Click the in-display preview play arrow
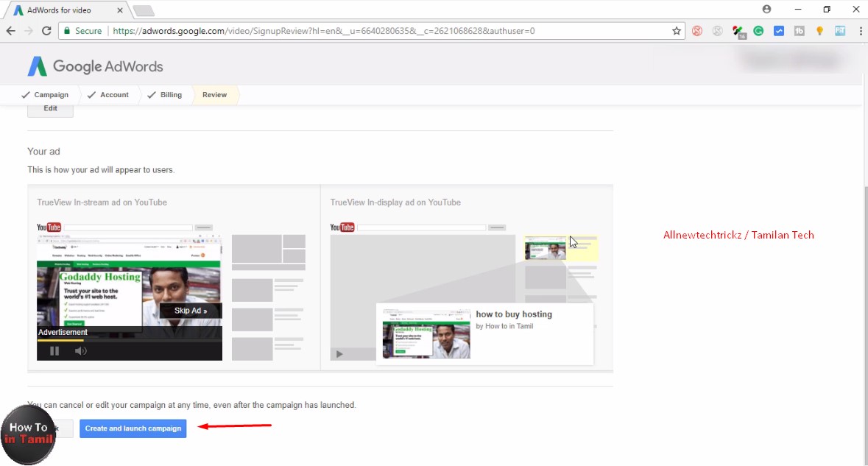Image resolution: width=868 pixels, height=466 pixels. point(339,354)
